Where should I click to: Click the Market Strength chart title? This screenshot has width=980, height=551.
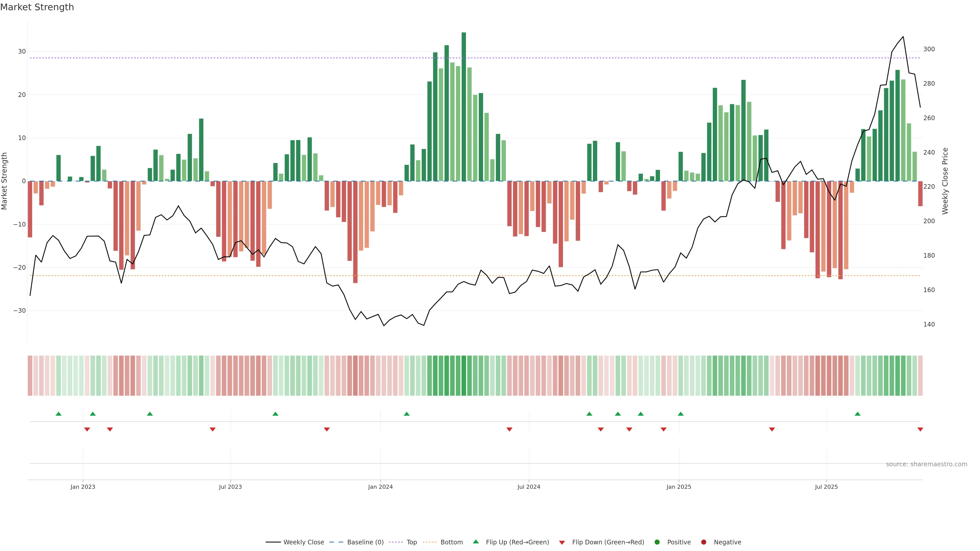(x=37, y=7)
